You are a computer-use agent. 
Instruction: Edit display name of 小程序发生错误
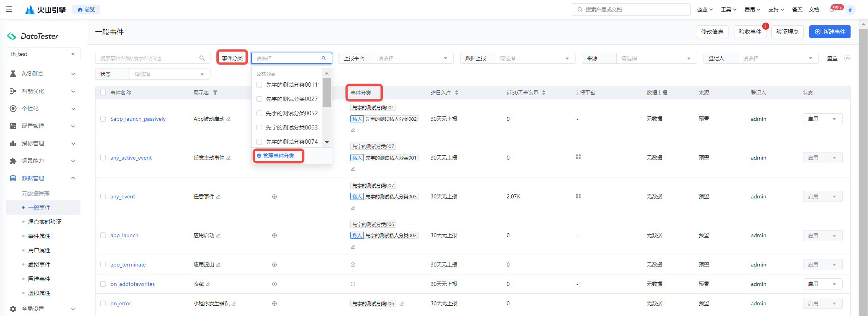coord(234,303)
